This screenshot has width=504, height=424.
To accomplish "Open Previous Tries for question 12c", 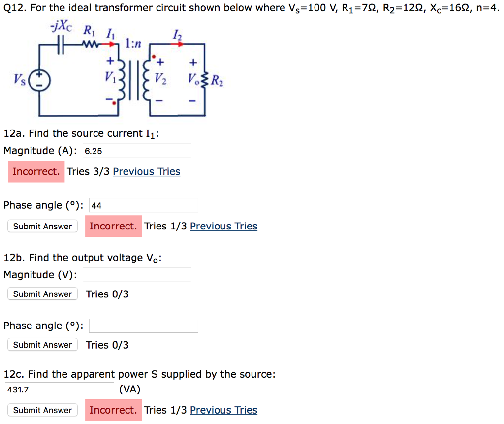I will (223, 410).
